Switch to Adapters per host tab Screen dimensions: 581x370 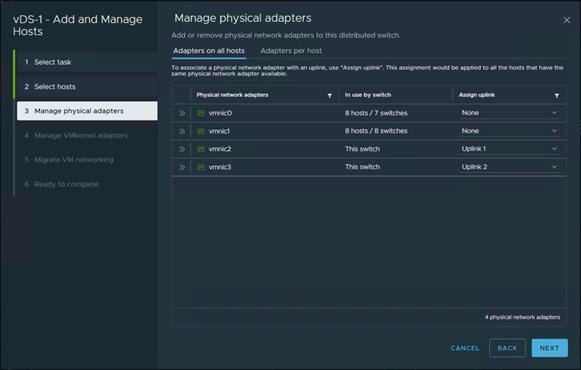pos(291,51)
